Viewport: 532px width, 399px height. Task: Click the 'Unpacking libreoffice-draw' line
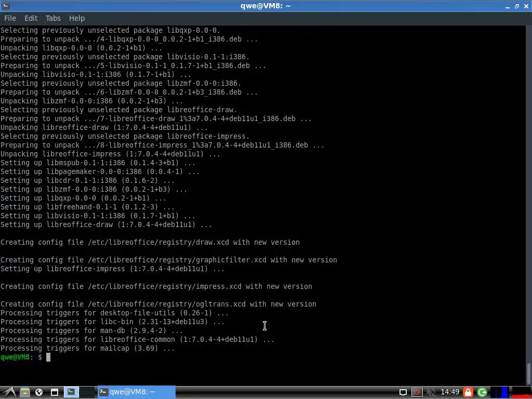104,128
